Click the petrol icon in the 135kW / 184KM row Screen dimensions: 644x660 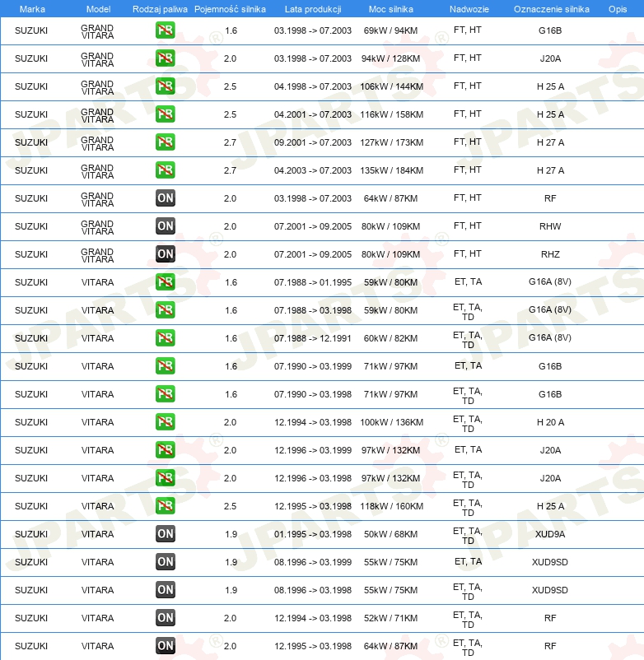click(x=165, y=170)
